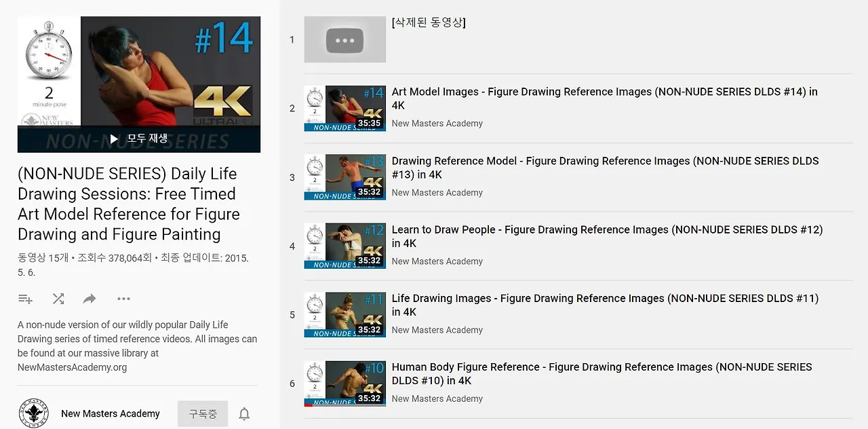This screenshot has width=868, height=429.
Task: Click channel name under DLDS #10 video
Action: click(437, 398)
